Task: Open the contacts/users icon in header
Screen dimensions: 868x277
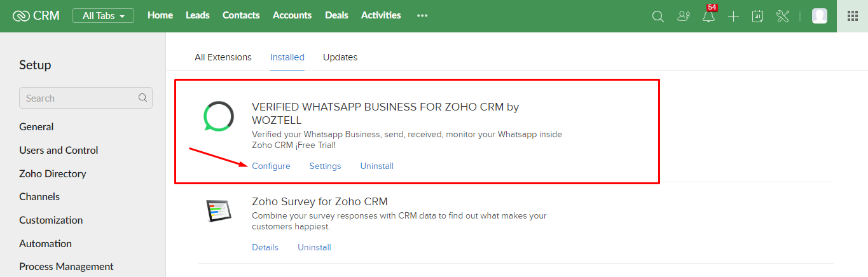Action: pos(684,17)
